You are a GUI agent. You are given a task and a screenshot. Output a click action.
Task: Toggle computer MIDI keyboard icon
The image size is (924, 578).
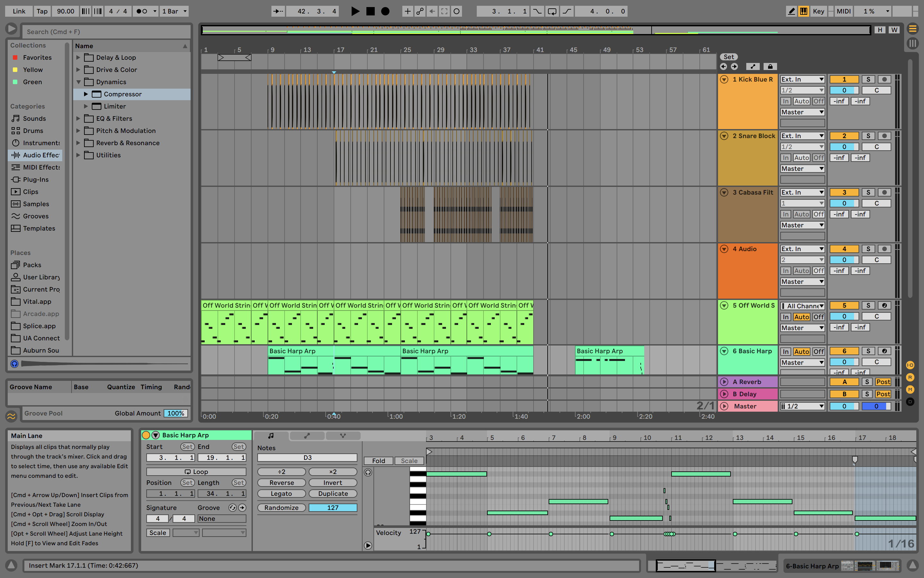click(x=803, y=11)
